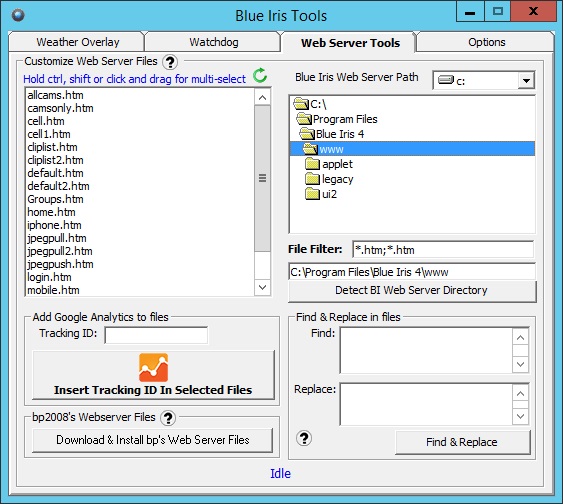Click inside the Find text box
Viewport: 563px width, 504px height.
pyautogui.click(x=426, y=351)
